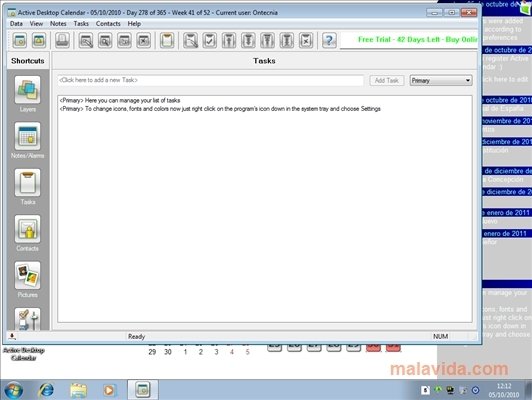Select the Tasks shortcut in sidebar
The image size is (532, 400).
(27, 183)
